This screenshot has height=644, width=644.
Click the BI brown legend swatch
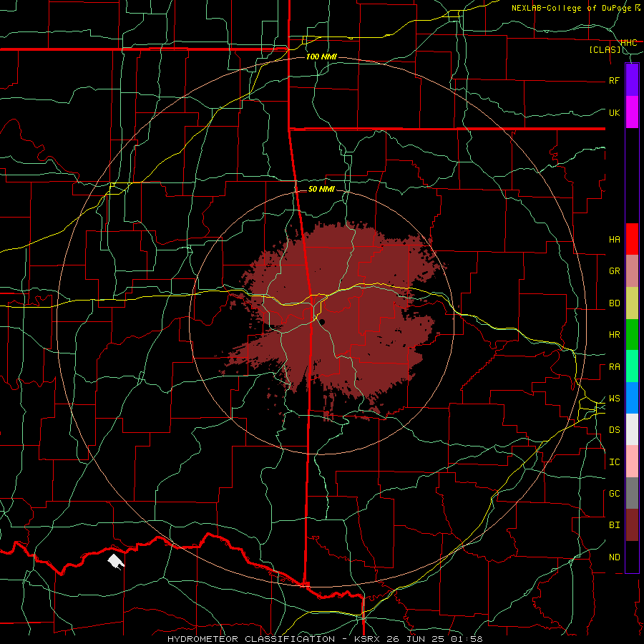632,525
